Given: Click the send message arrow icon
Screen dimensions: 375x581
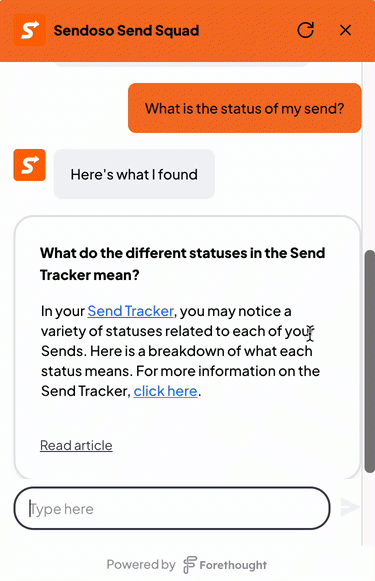Looking at the screenshot, I should (350, 507).
